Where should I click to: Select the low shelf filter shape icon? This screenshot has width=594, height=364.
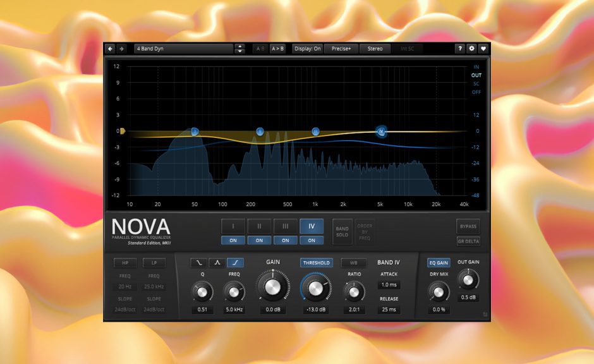[199, 263]
